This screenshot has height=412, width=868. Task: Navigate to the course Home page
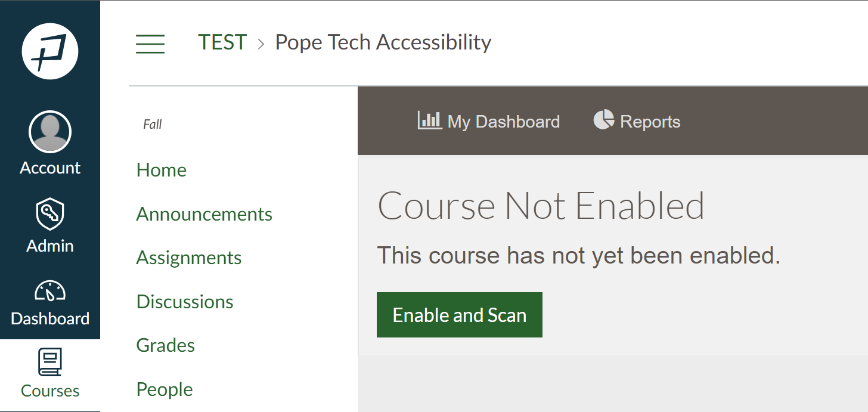[161, 170]
